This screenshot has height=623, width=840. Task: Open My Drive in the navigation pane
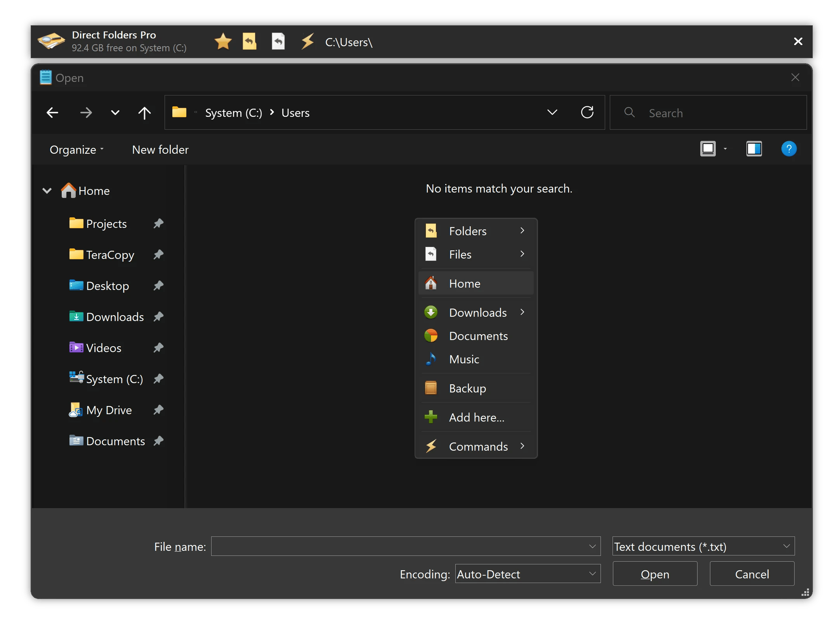pyautogui.click(x=101, y=410)
